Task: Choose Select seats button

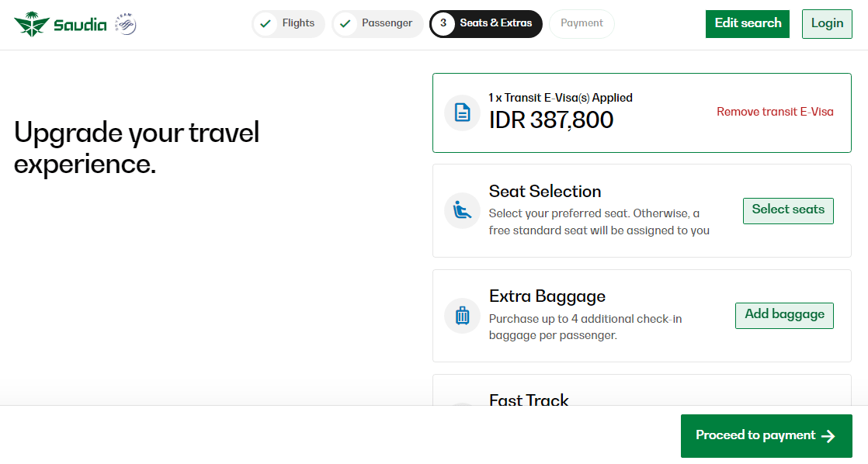Action: pos(788,209)
